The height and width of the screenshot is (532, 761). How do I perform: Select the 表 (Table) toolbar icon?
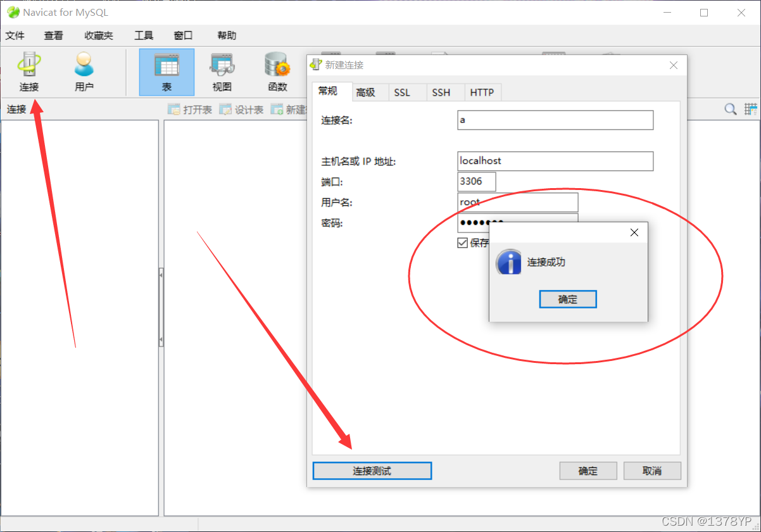(x=167, y=72)
